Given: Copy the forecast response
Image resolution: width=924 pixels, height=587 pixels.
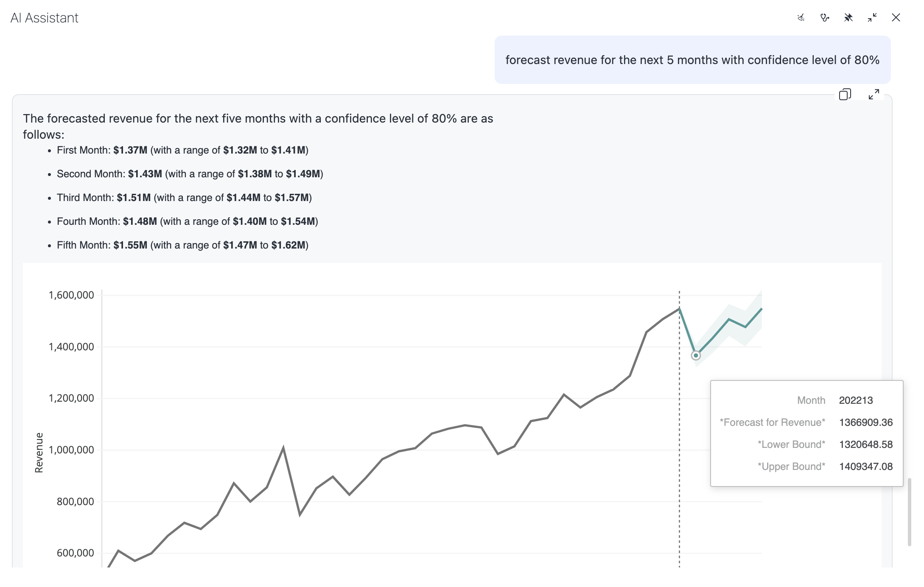Looking at the screenshot, I should coord(845,94).
